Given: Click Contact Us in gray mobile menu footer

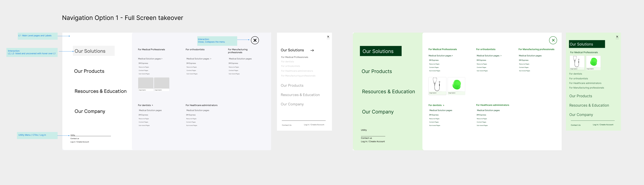Looking at the screenshot, I should 287,125.
